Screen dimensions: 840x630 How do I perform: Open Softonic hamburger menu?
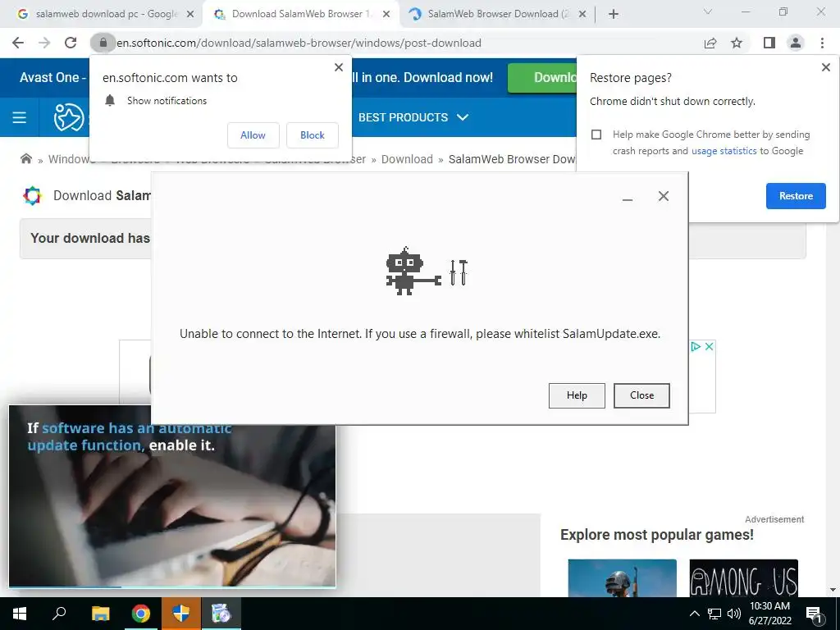20,117
